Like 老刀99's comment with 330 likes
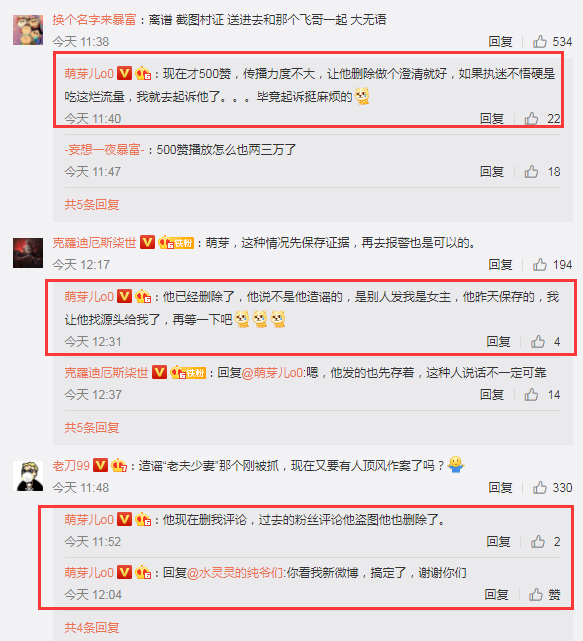 pos(540,487)
